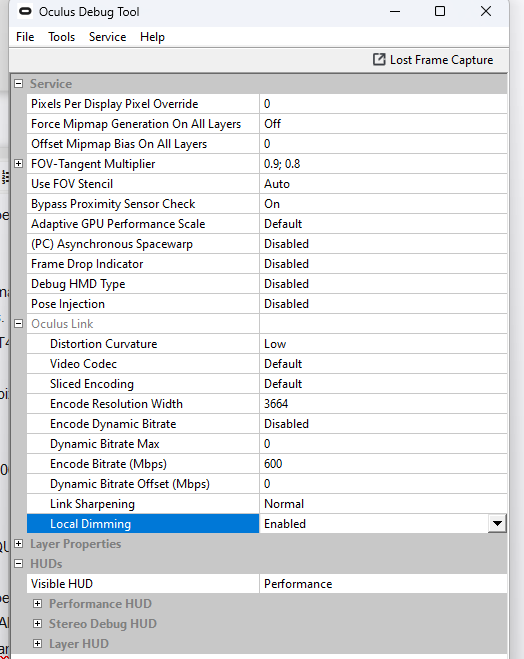Click the Oculus logo in title bar
Viewport: 524px width, 659px height.
coord(25,11)
